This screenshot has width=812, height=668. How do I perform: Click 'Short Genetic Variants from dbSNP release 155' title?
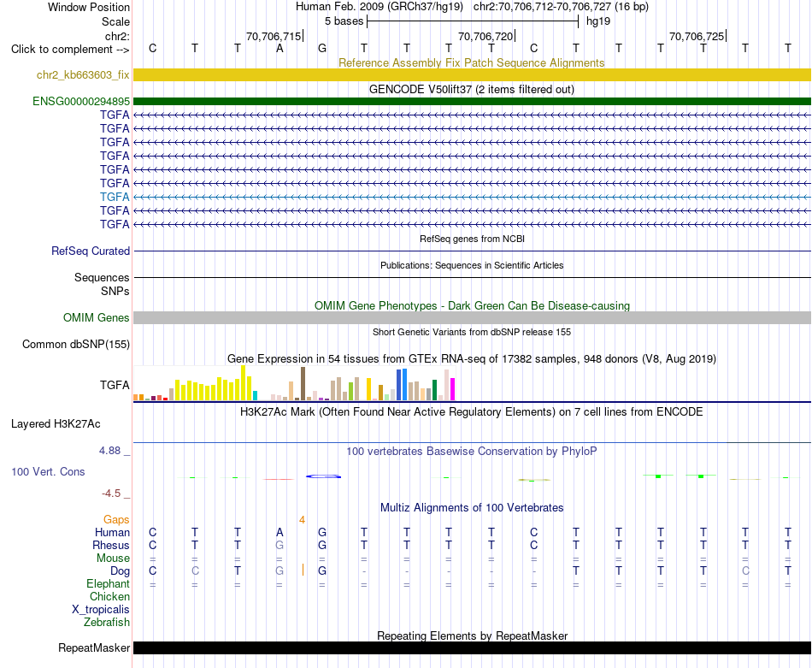[x=472, y=332]
